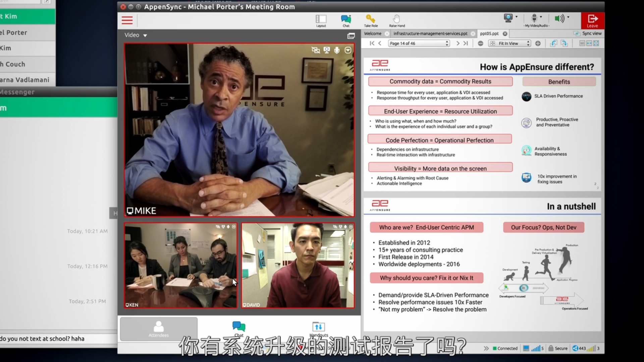Leave the meeting with the red Leave button

point(592,21)
